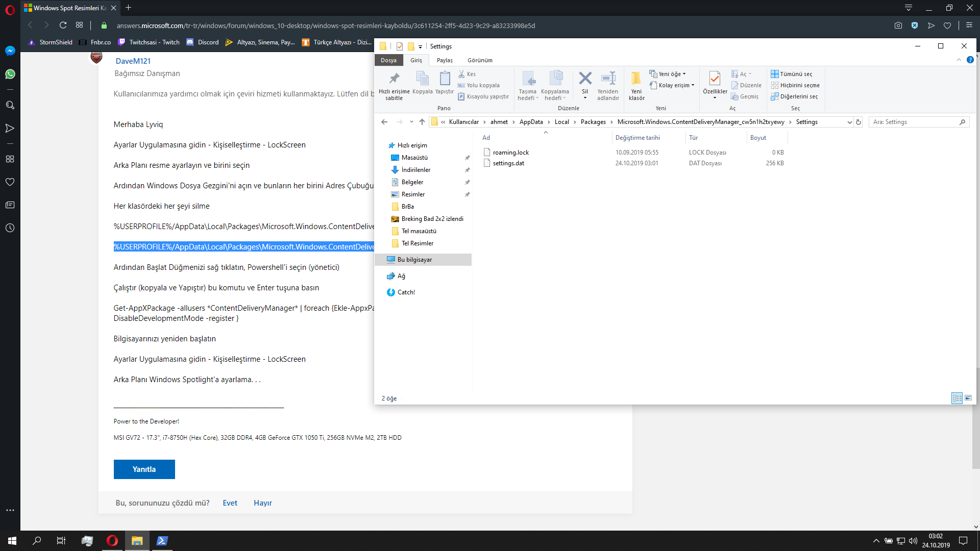Click the Yeni klasör icon
Screen dimensions: 980x551
click(636, 79)
